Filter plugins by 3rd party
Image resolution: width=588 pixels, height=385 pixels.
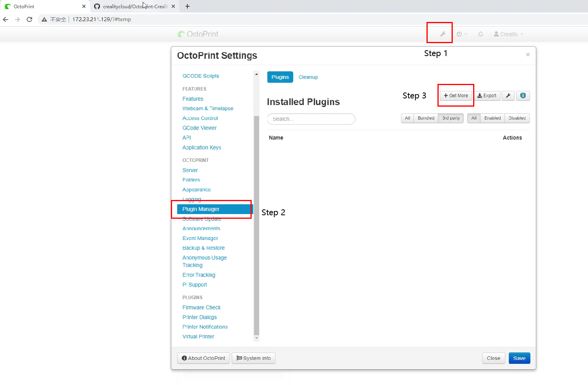coord(451,118)
